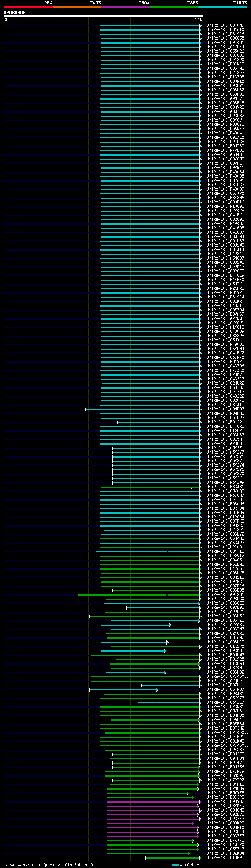This screenshot has width=251, height=868.
Task: Click the white query sequence bar
Action: (x=104, y=16)
